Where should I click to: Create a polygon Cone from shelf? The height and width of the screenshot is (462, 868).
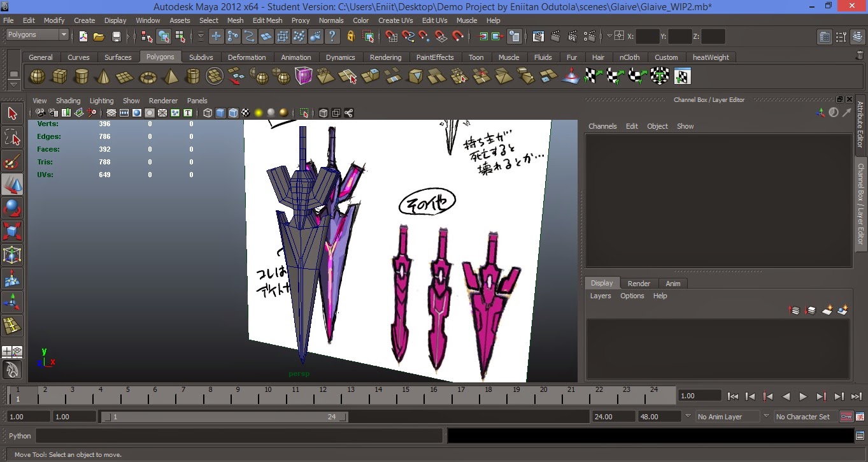[x=103, y=77]
